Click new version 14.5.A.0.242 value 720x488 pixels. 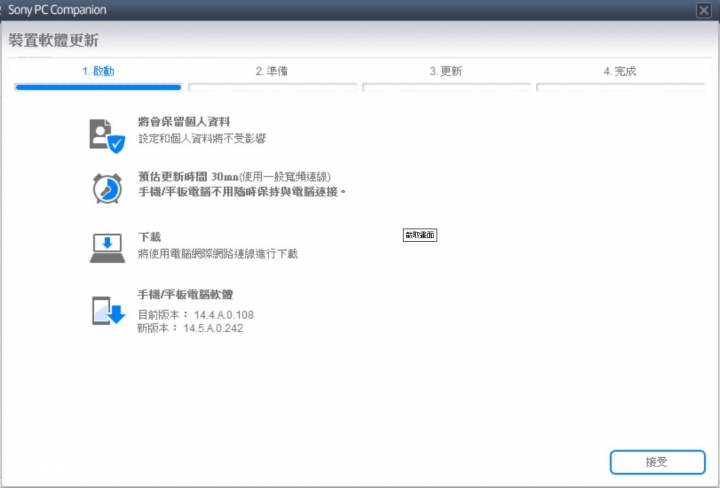[213, 328]
